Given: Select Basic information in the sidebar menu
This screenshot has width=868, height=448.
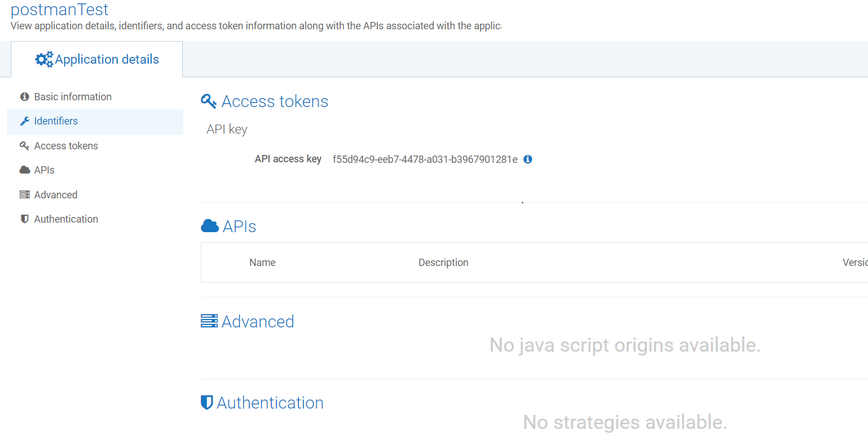Looking at the screenshot, I should (73, 97).
